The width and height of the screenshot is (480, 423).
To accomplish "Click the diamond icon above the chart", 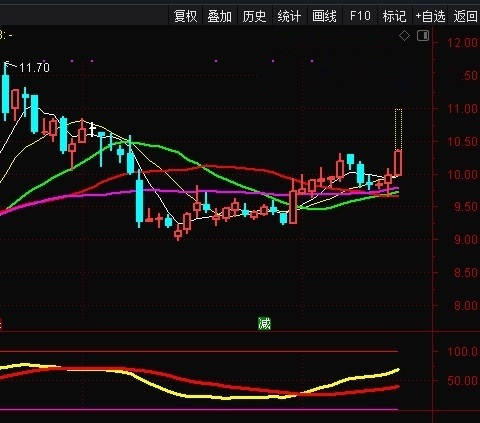I will coord(404,36).
